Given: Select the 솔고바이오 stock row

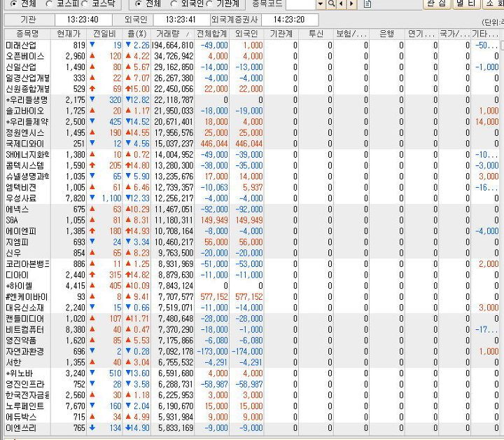Looking at the screenshot, I should [x=253, y=111].
